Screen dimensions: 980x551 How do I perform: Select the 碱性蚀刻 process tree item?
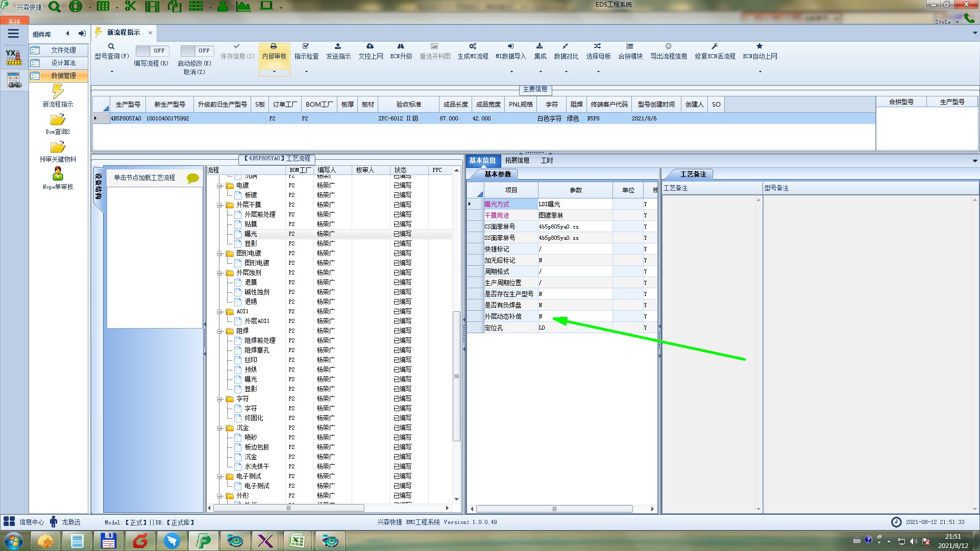point(257,292)
